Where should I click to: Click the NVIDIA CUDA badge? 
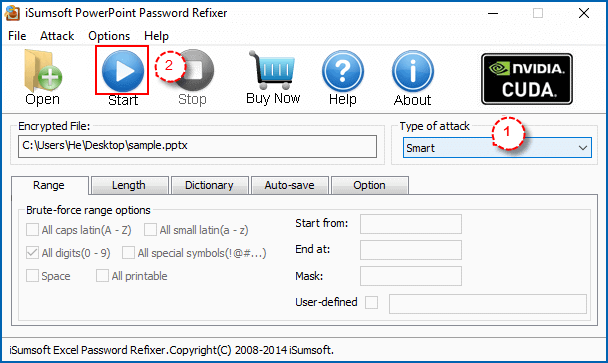(x=527, y=79)
